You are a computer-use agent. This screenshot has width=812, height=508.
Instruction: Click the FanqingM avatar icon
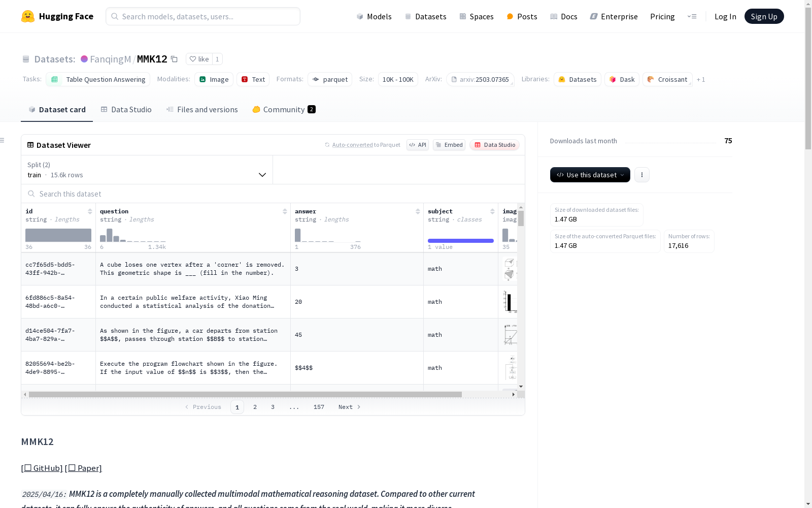(x=84, y=59)
